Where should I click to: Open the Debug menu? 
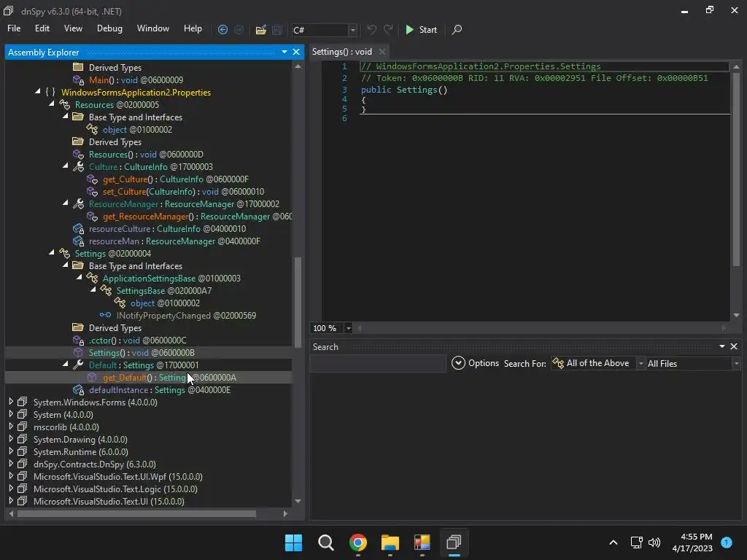(x=109, y=28)
